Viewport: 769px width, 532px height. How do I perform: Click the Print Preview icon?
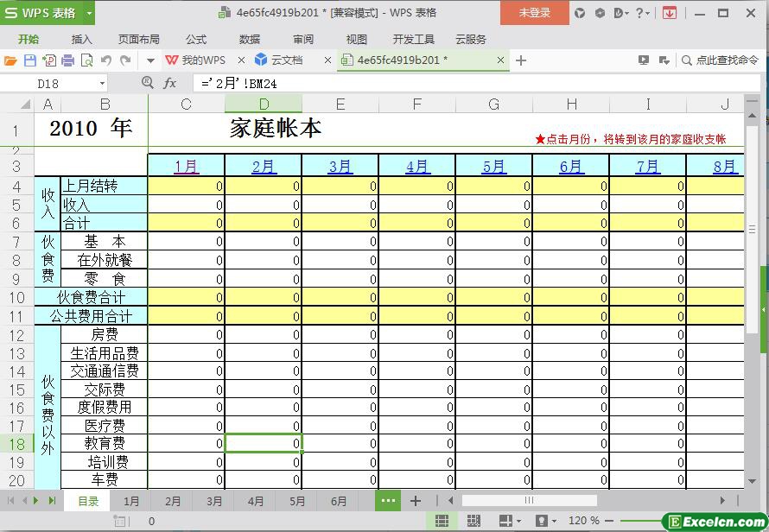pyautogui.click(x=86, y=60)
